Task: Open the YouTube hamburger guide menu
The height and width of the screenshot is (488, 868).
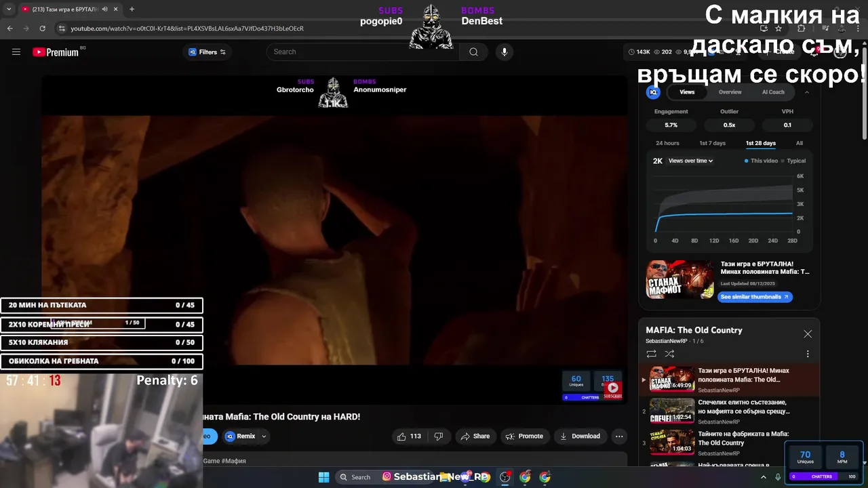Action: pyautogui.click(x=16, y=52)
